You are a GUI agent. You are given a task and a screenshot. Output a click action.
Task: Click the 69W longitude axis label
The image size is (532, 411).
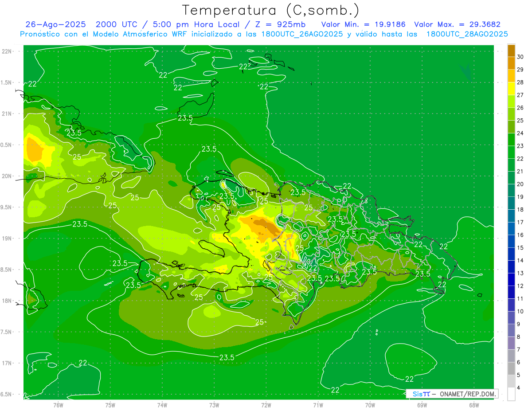pyautogui.click(x=422, y=405)
